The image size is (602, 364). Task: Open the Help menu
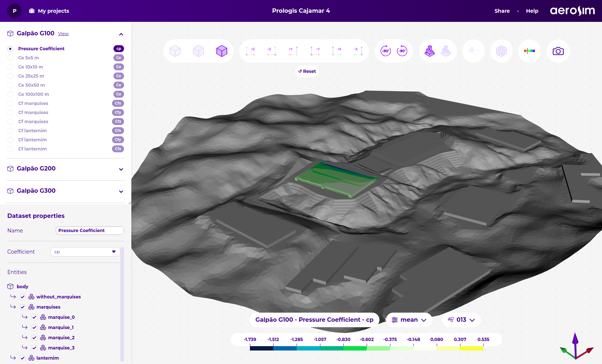[532, 11]
